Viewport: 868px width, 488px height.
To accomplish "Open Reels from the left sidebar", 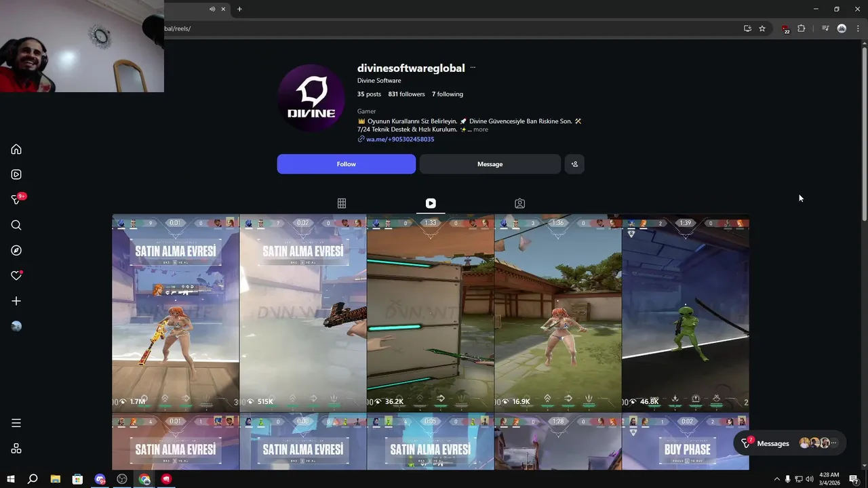I will pyautogui.click(x=16, y=174).
